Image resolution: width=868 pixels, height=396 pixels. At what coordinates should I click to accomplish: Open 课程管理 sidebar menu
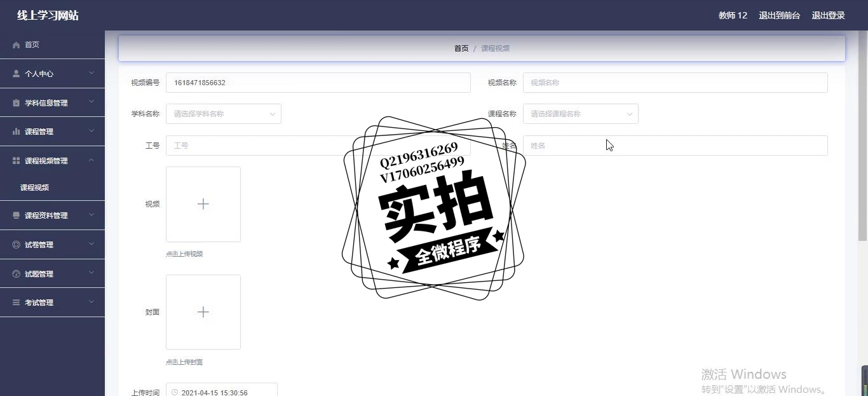pos(52,132)
